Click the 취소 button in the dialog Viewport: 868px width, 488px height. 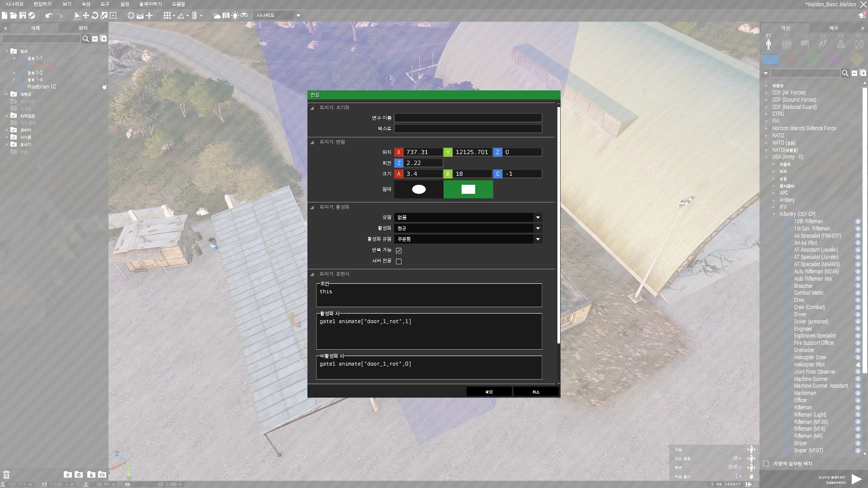tap(536, 392)
